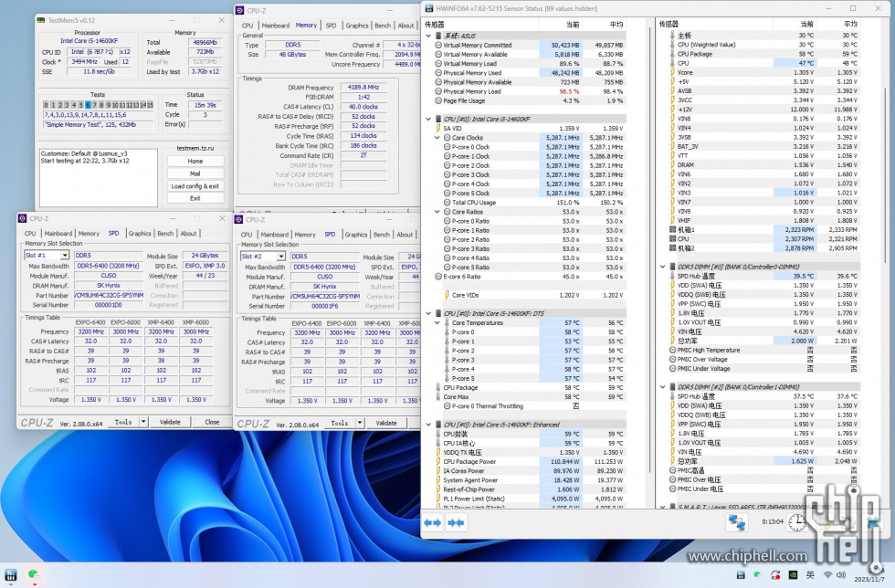Switch input method via the 英 indicator

click(810, 575)
